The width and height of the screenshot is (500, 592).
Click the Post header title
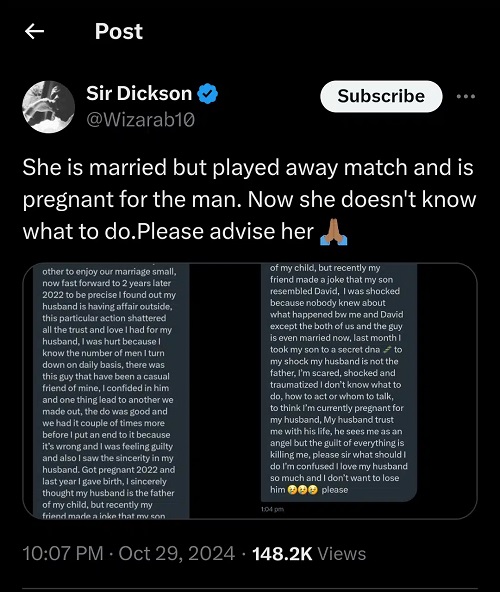pyautogui.click(x=119, y=31)
